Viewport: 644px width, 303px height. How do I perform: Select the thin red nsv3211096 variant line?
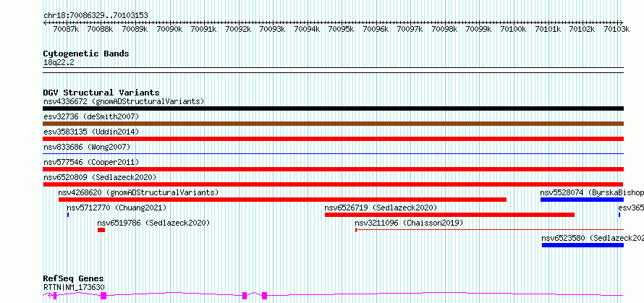(x=490, y=230)
